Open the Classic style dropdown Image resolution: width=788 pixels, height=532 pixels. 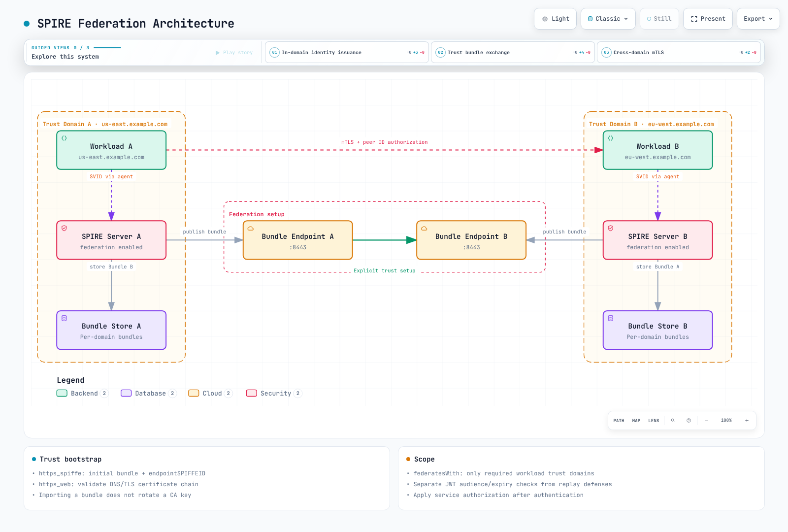point(608,19)
